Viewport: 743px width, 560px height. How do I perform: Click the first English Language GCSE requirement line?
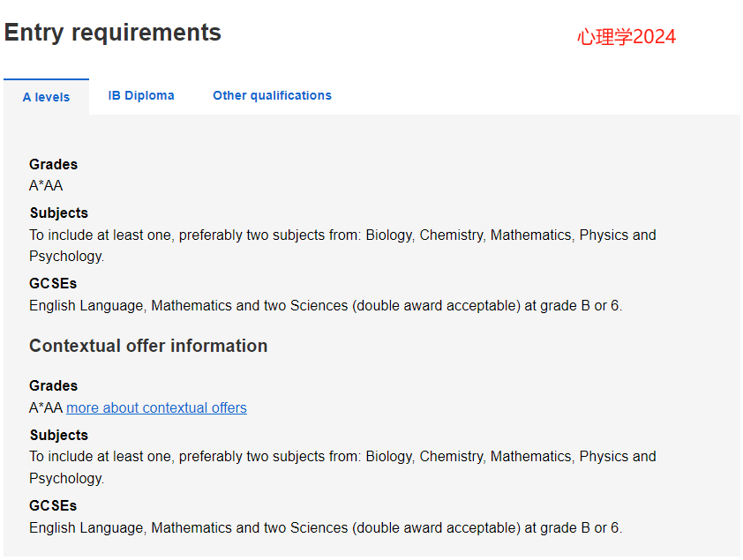(326, 306)
